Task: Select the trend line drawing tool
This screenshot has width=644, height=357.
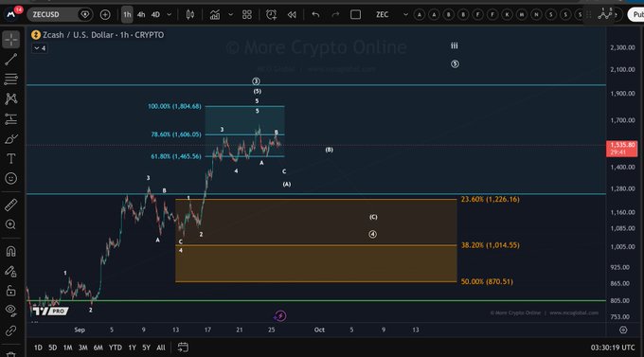Action: [11, 59]
